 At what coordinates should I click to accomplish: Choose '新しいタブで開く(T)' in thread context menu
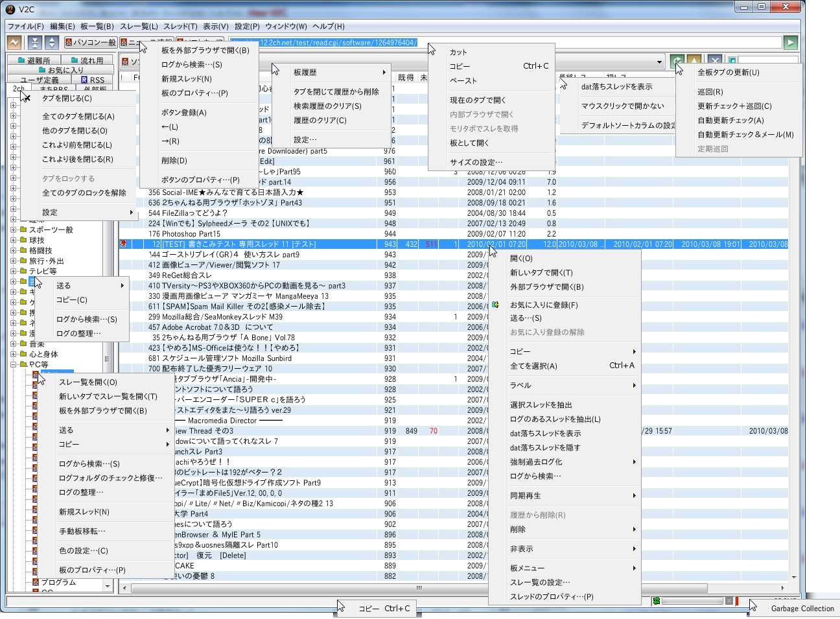(541, 273)
